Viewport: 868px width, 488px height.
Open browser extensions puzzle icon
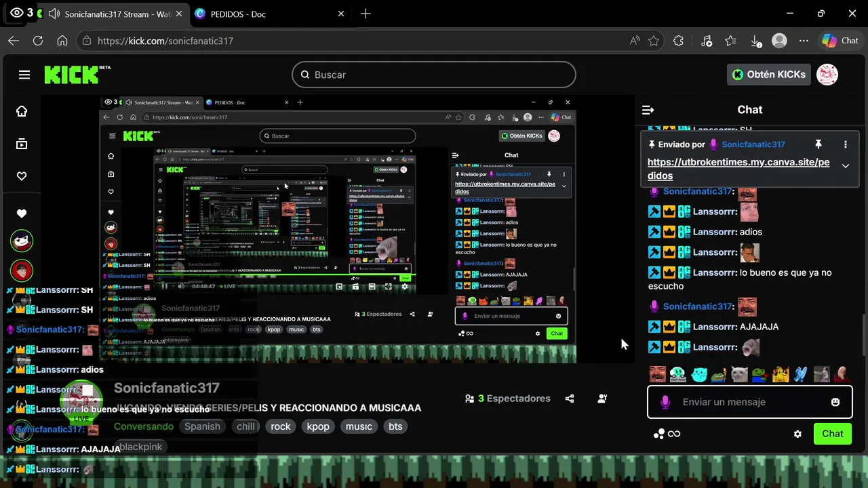click(678, 41)
